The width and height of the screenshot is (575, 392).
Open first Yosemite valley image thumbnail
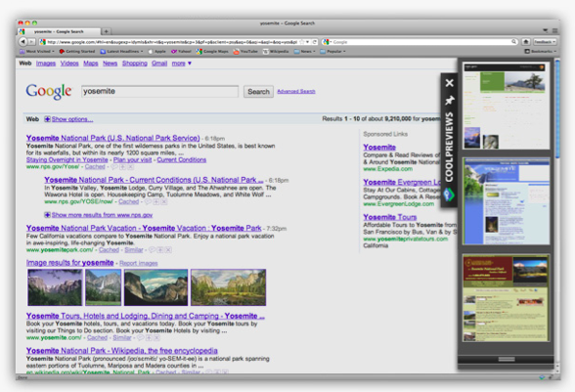[x=55, y=287]
